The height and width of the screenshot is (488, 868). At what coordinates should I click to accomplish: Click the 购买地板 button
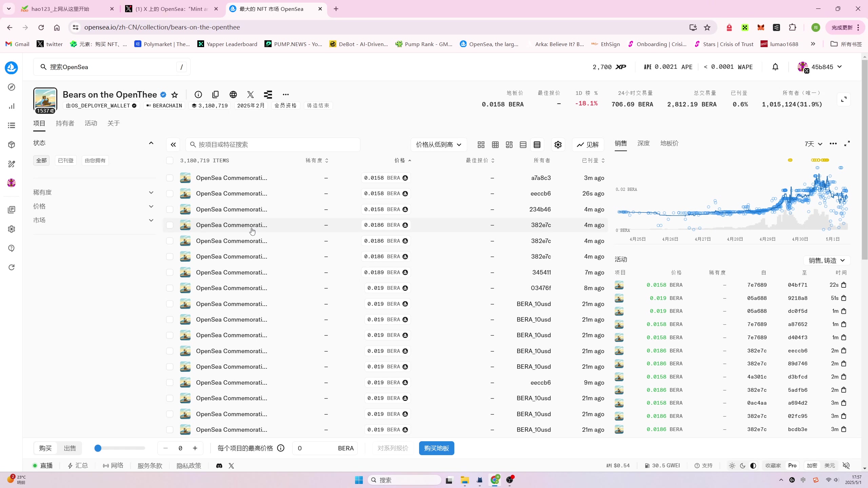click(436, 448)
